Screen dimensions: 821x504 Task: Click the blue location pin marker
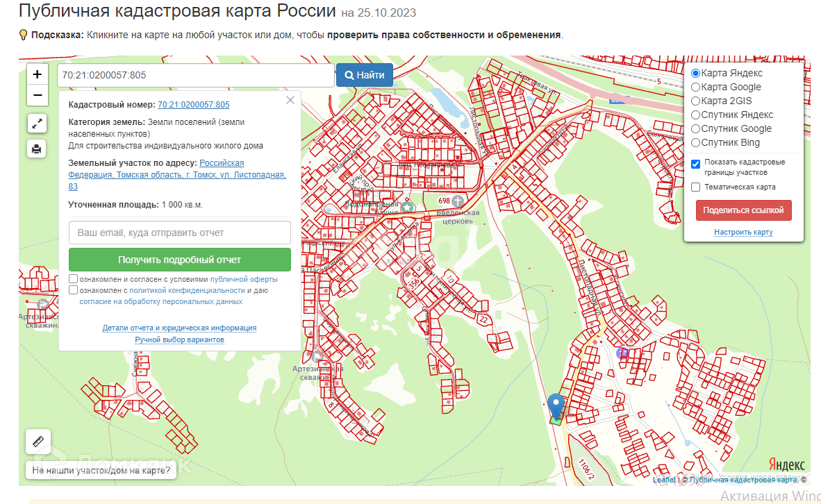click(x=556, y=406)
